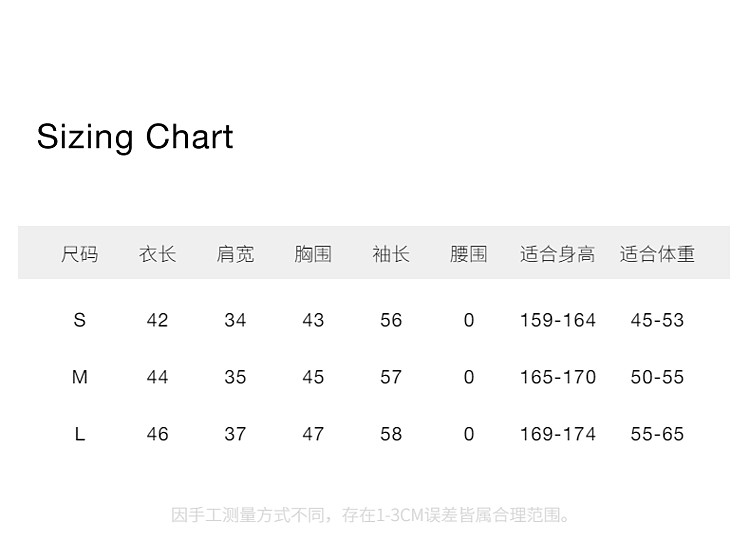Select the 适合身高 column header
Screen dimensions: 750x558
click(557, 254)
